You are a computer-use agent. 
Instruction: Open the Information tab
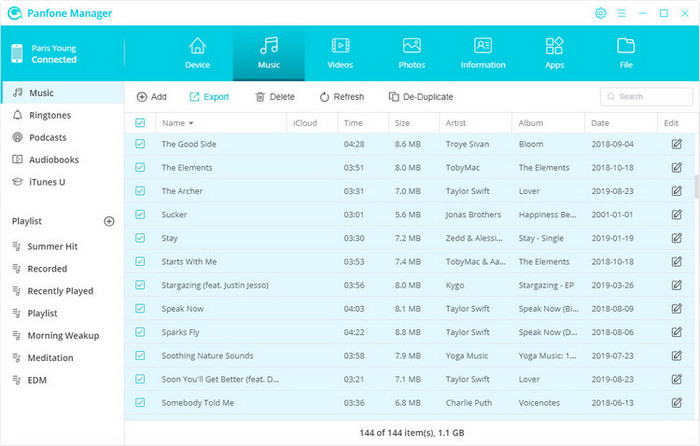483,53
